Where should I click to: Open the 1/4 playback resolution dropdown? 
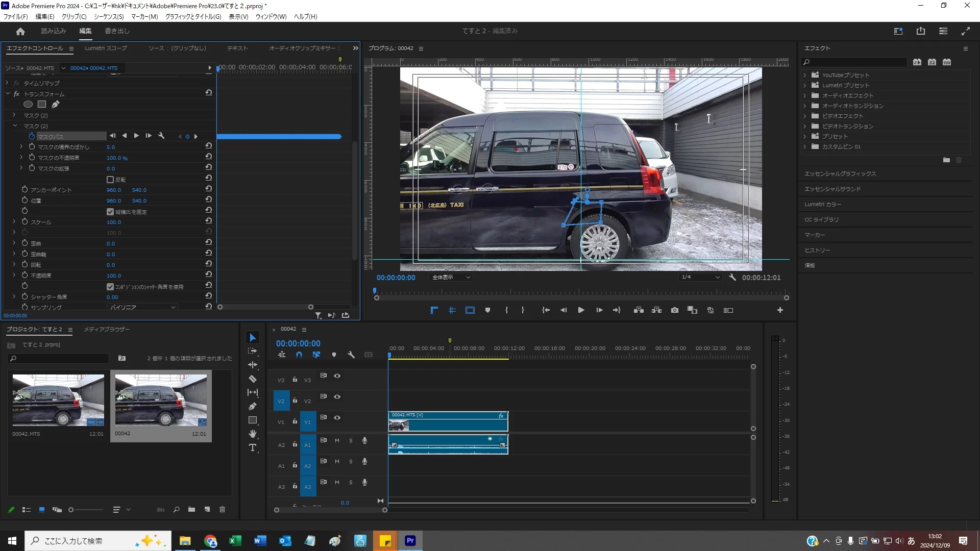click(x=700, y=278)
